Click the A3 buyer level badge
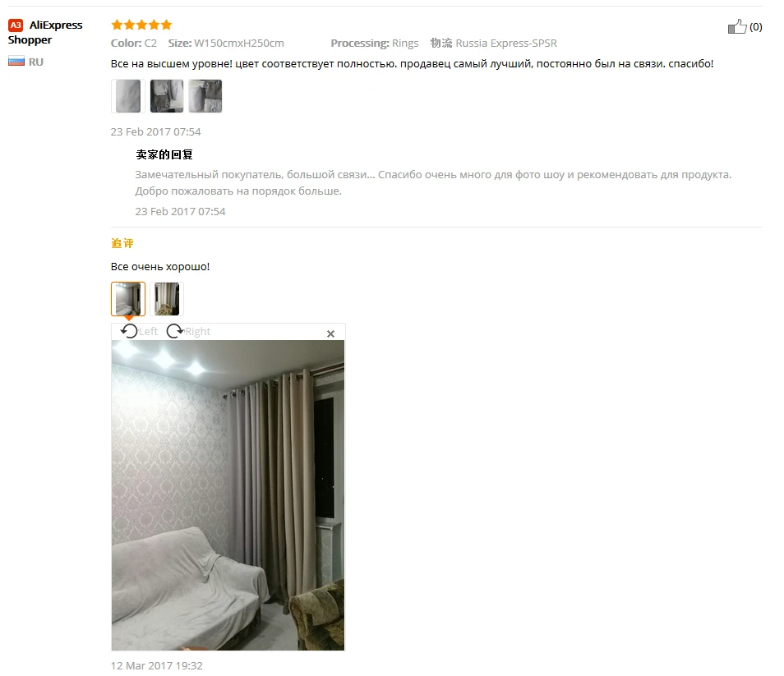The height and width of the screenshot is (676, 784). 16,25
